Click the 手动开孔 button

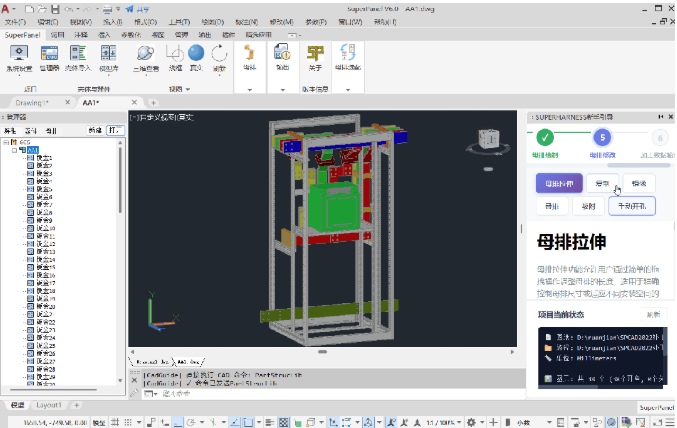click(x=632, y=206)
